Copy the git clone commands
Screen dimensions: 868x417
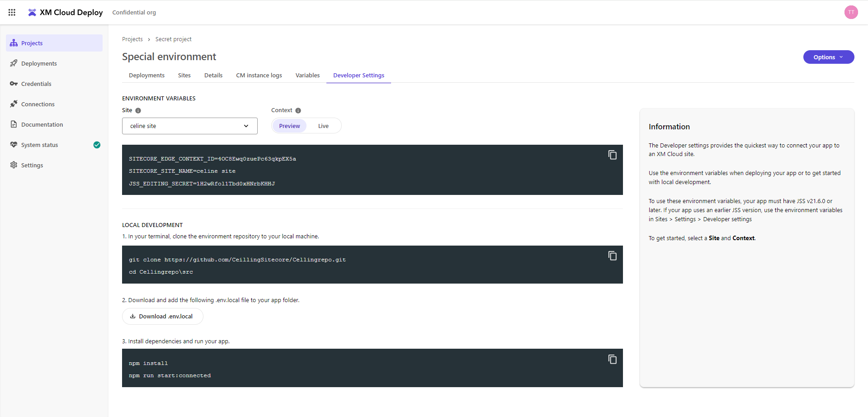612,256
